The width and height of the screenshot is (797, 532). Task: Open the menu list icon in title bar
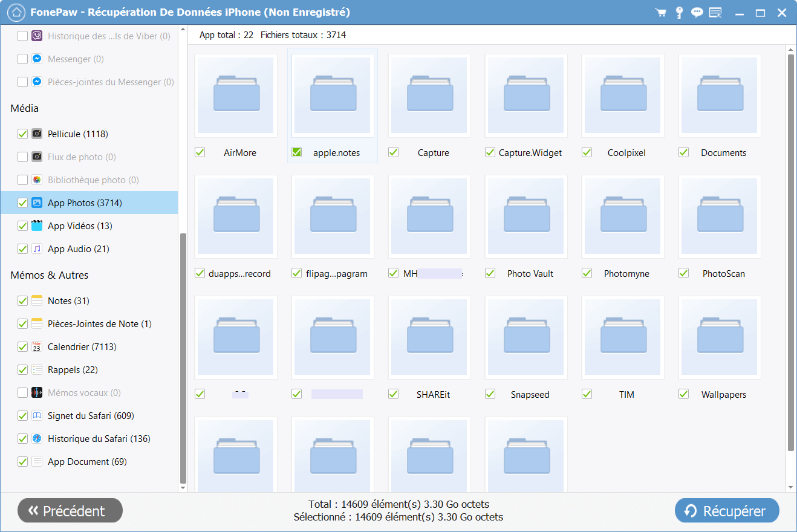(715, 13)
